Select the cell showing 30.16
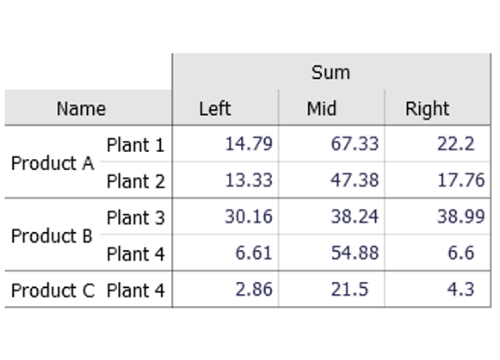 [x=225, y=217]
